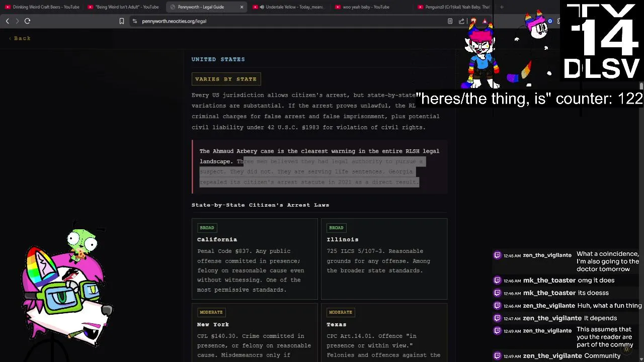Reload the Pennyworth page
Viewport: 644px width, 362px height.
[x=28, y=21]
